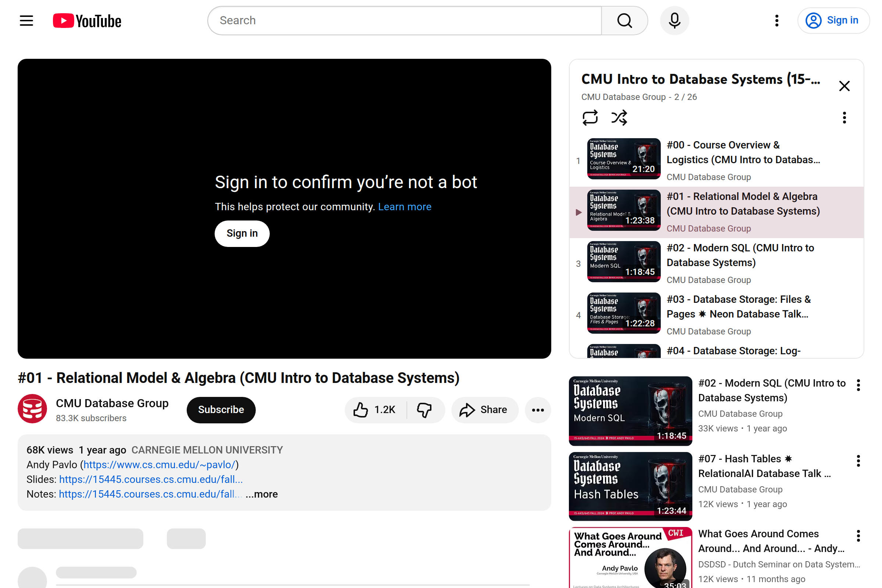Open the Slides course link
Viewport: 882px width, 588px height.
click(x=151, y=479)
